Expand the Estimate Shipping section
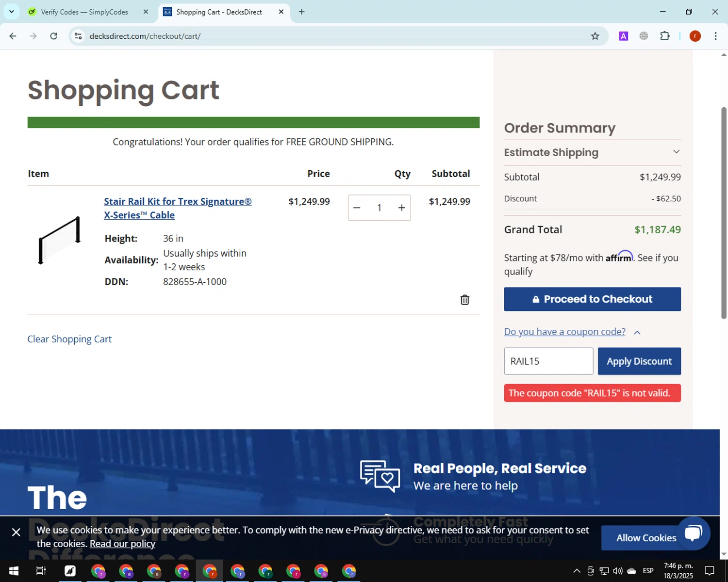Screen dimensions: 728x582 pos(592,152)
